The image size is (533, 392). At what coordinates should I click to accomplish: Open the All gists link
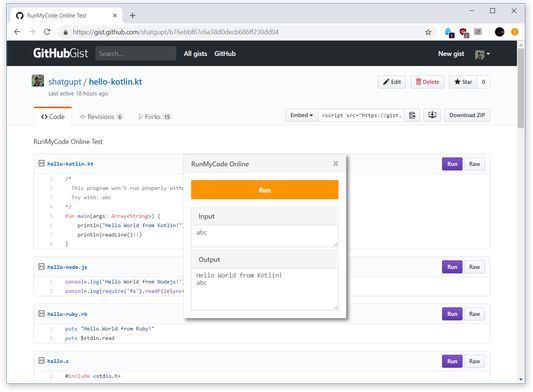195,53
